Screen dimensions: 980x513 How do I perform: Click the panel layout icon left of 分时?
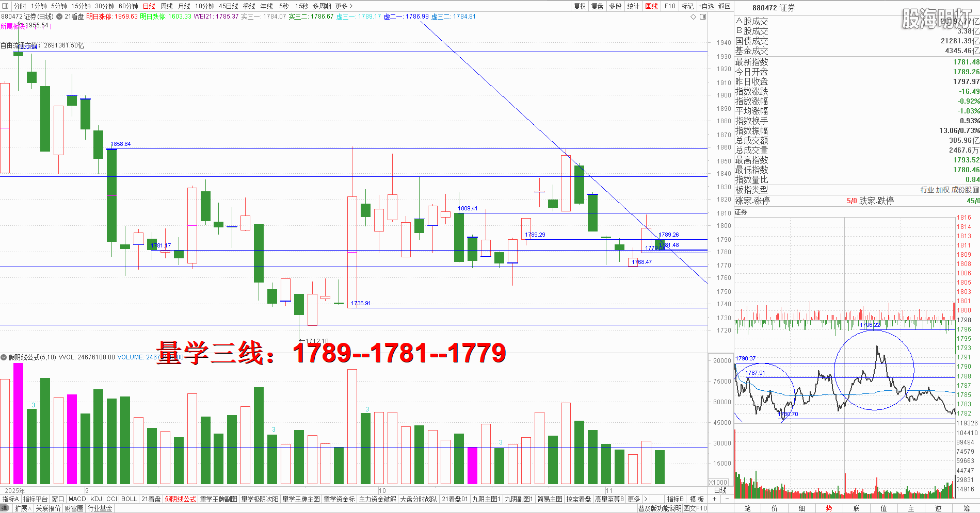coord(6,6)
